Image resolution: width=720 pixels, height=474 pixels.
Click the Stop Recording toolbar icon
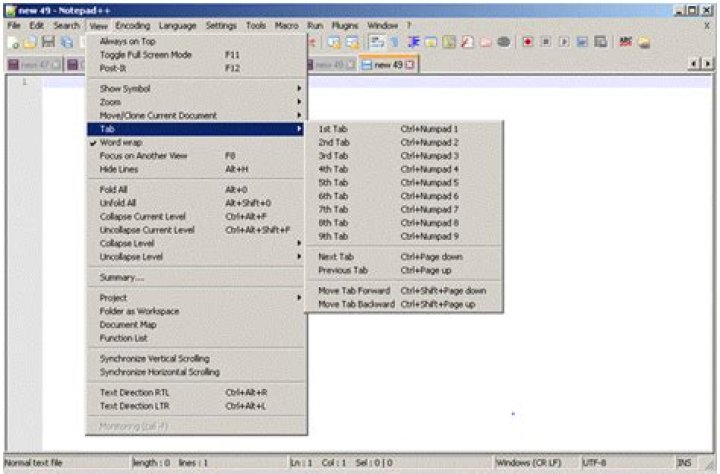point(546,42)
